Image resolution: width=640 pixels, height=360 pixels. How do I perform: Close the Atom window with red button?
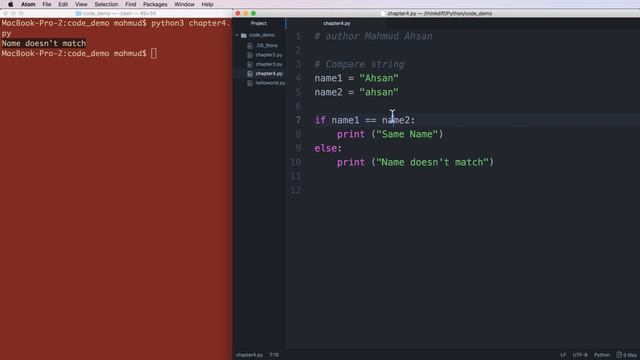coord(238,13)
